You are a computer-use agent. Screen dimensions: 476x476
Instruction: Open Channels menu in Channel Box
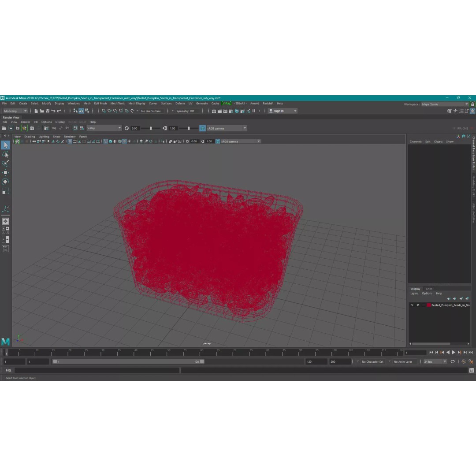tap(416, 142)
